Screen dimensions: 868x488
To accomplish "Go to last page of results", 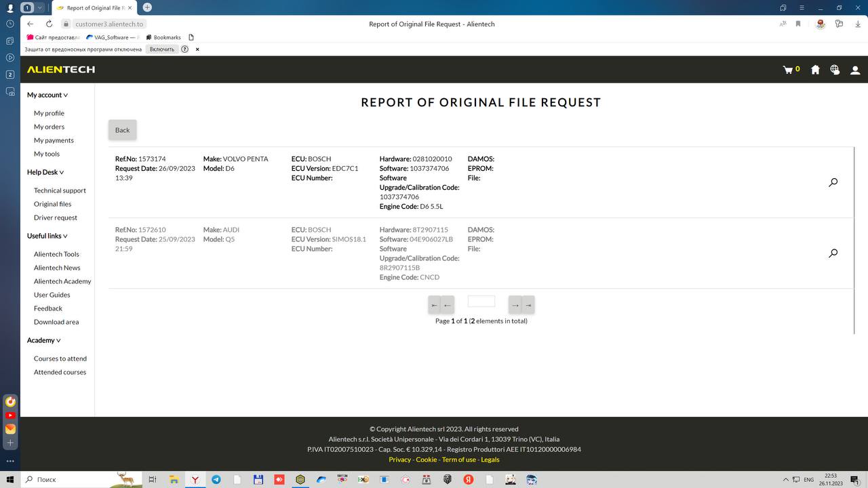I will (528, 305).
